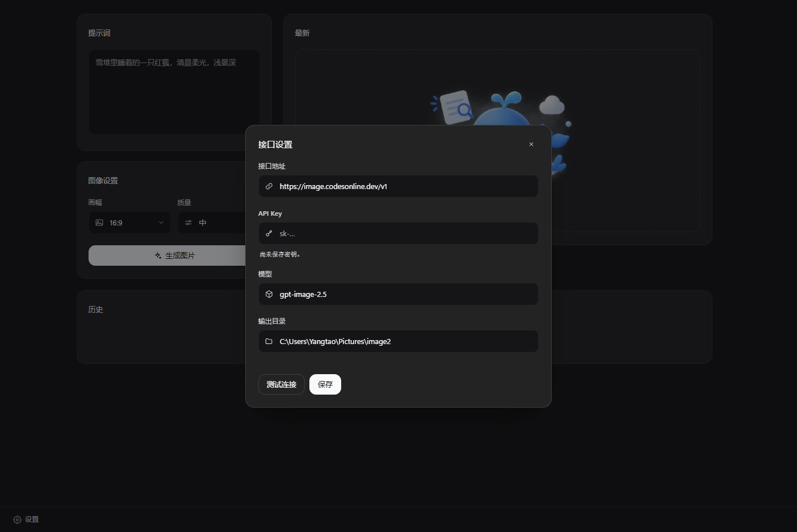Click the image icon in 画幅 selector
The height and width of the screenshot is (532, 797).
tap(99, 223)
